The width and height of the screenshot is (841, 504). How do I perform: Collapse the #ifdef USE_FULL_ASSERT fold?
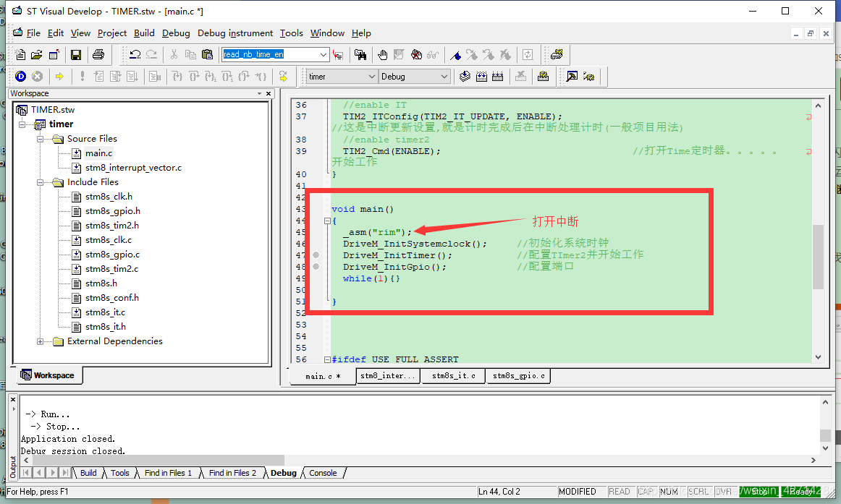coord(327,359)
